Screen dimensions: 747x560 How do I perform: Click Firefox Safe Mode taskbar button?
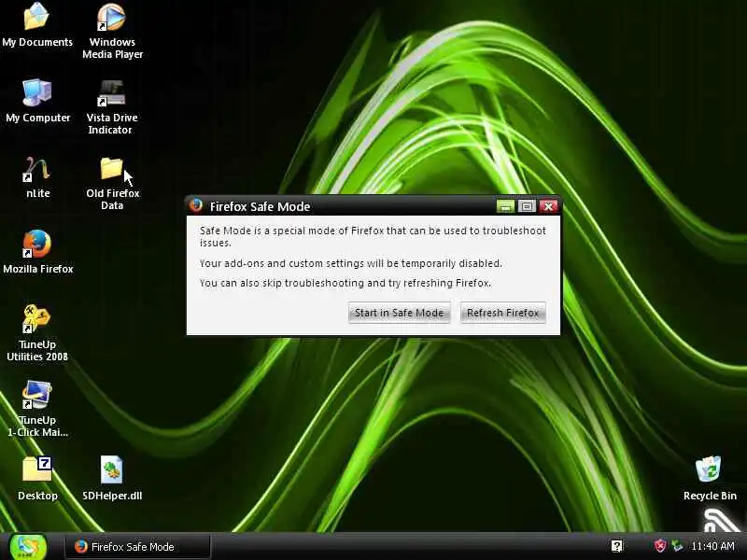point(137,547)
